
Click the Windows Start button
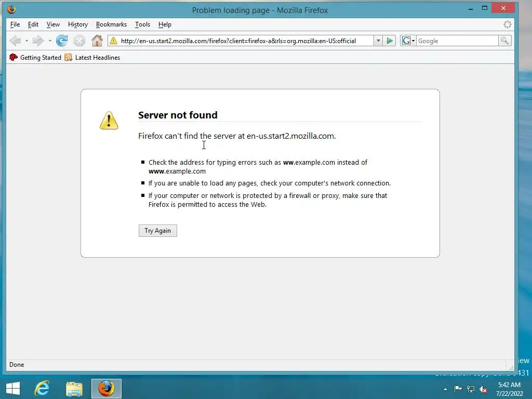coord(13,389)
